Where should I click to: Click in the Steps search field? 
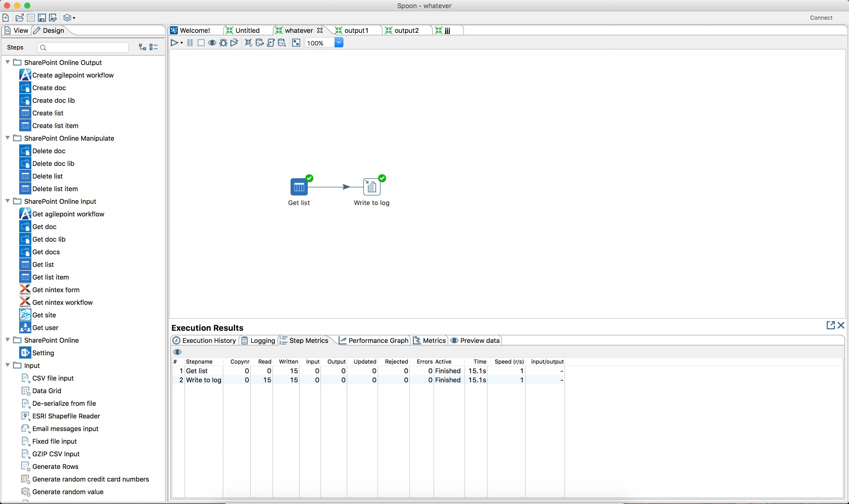[83, 47]
